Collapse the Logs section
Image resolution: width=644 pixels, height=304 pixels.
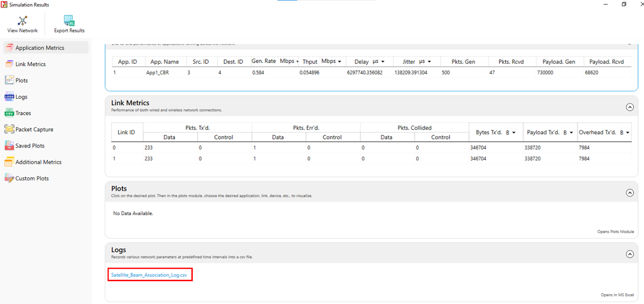[x=630, y=254]
